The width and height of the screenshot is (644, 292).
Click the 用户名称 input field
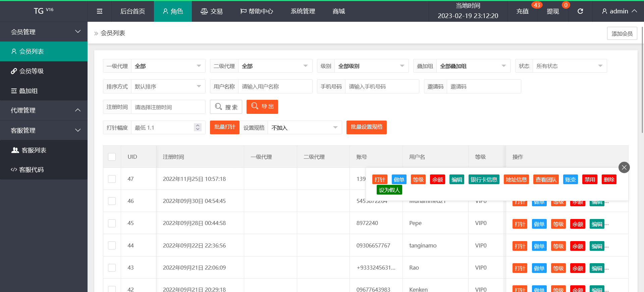tap(275, 86)
